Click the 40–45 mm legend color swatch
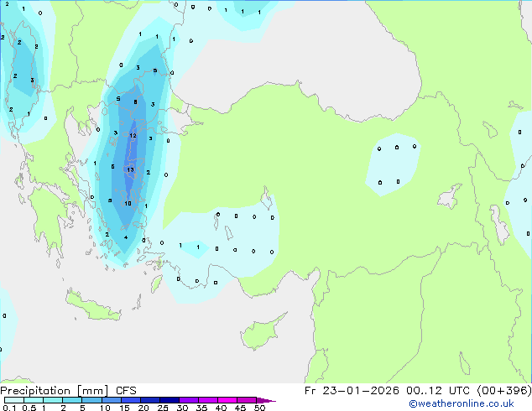The width and height of the screenshot is (532, 411). [x=227, y=400]
